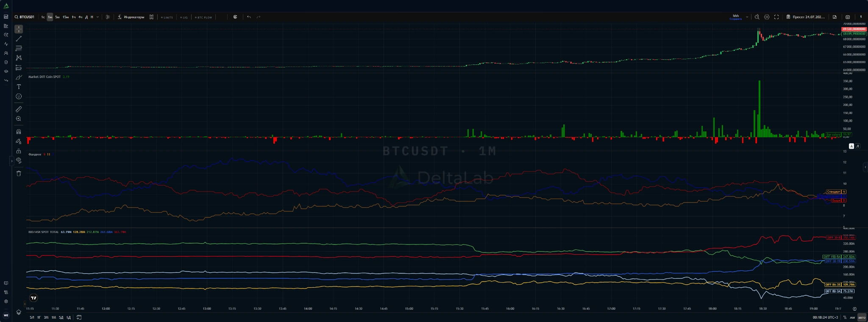Open chart settings hexagon icon
868x322 pixels.
coord(767,17)
